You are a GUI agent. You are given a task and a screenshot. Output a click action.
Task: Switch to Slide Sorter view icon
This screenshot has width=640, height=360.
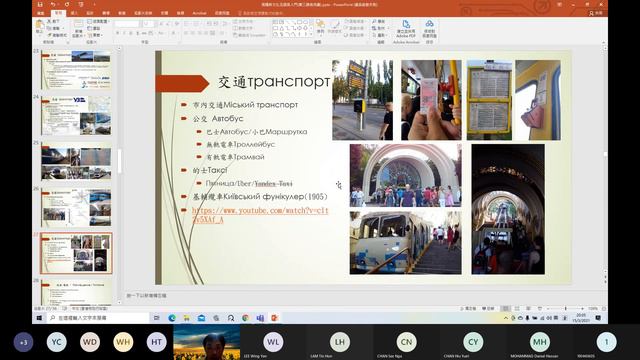[x=517, y=309]
